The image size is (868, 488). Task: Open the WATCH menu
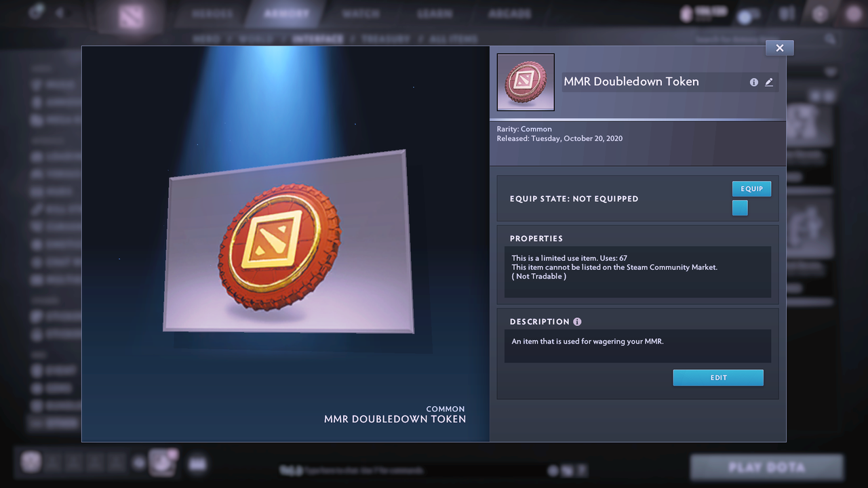(x=361, y=12)
